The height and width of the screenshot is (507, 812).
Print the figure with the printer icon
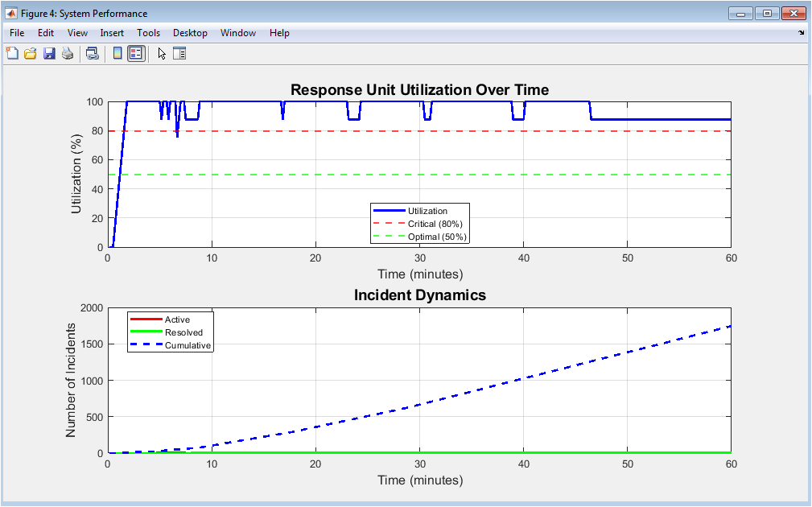point(68,54)
